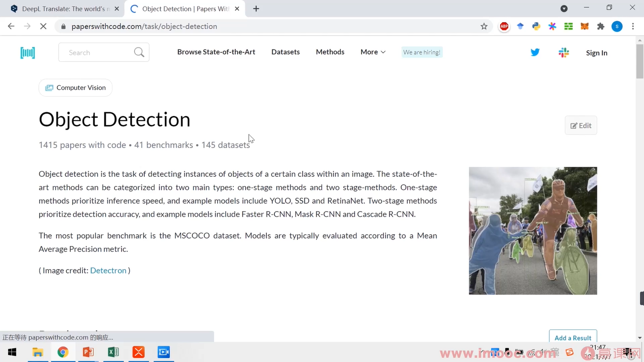Expand the More navigation dropdown
The width and height of the screenshot is (644, 362).
click(x=373, y=52)
